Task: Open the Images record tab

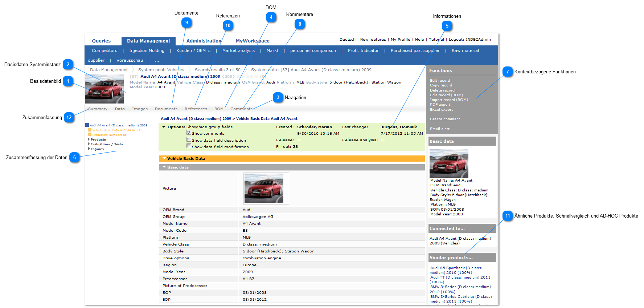Action: point(140,109)
